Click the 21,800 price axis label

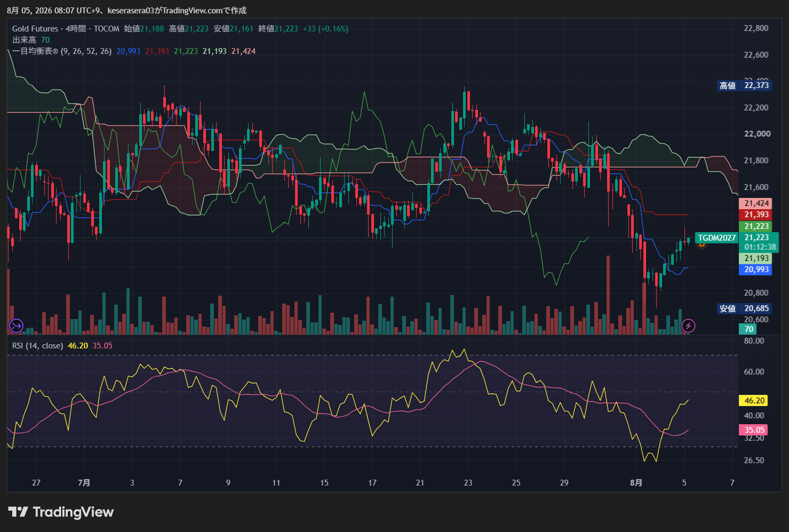pos(756,161)
